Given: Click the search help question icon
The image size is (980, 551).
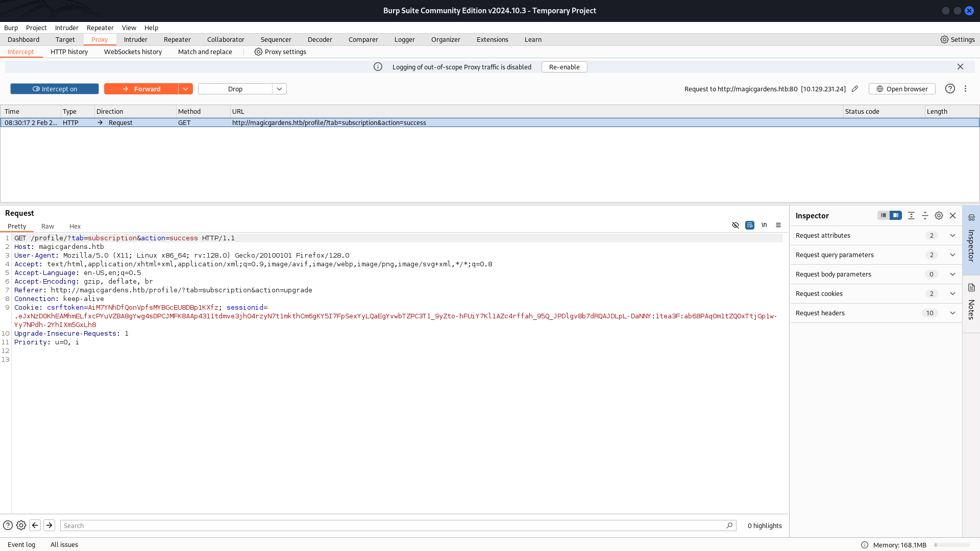Looking at the screenshot, I should click(8, 525).
